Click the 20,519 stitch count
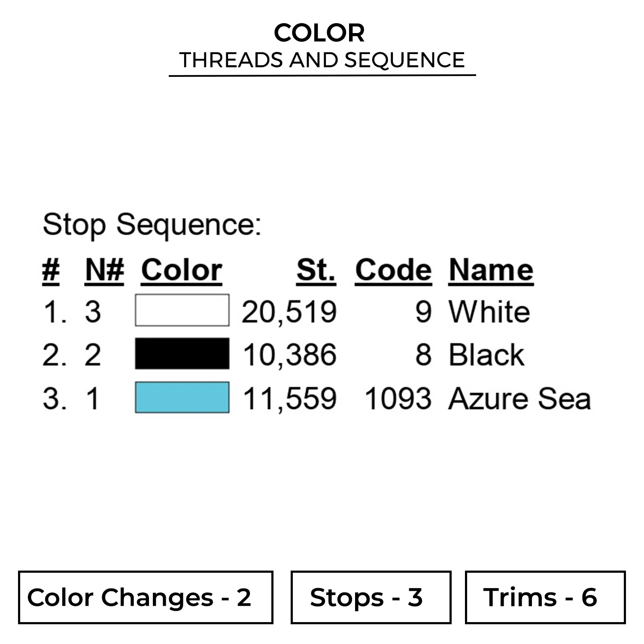644x644 pixels. (289, 312)
